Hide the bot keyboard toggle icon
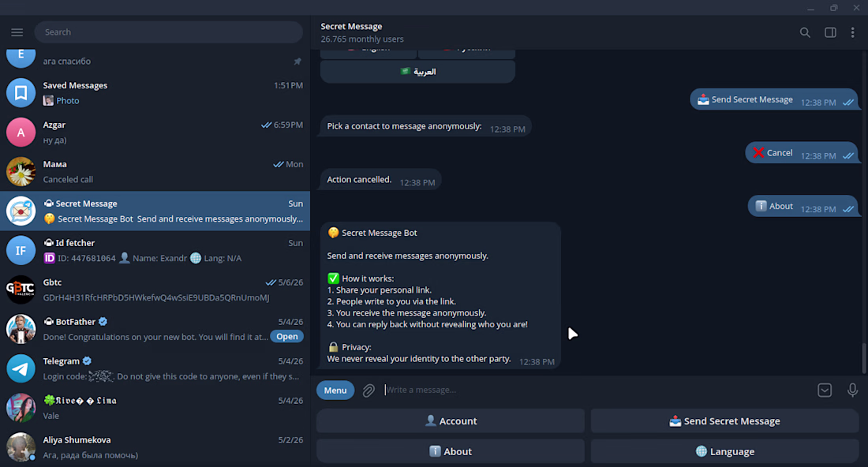The height and width of the screenshot is (467, 868). (825, 390)
